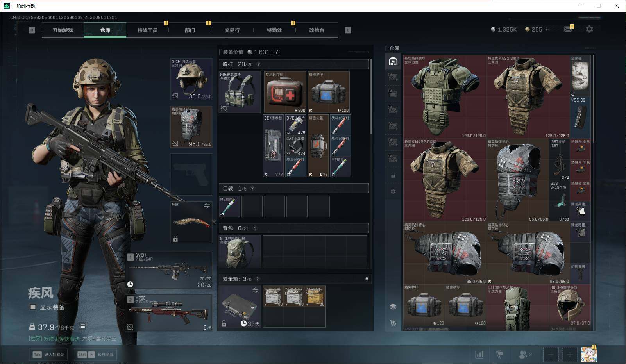Click the stack layers icon in storage sidebar
This screenshot has width=626, height=364.
click(393, 307)
